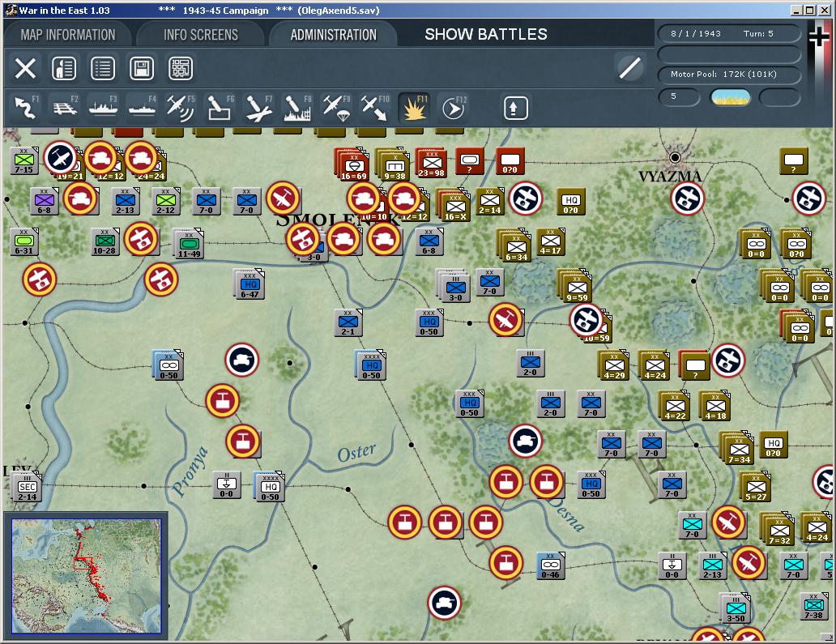Select the 6-31 armored unit counter
The width and height of the screenshot is (836, 644).
click(24, 242)
